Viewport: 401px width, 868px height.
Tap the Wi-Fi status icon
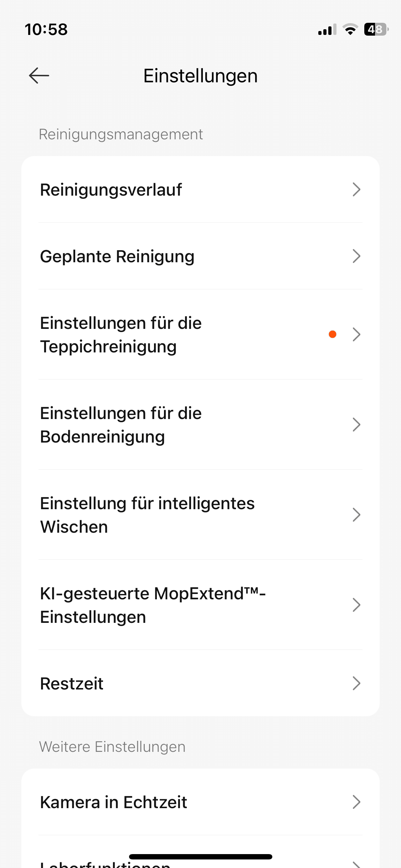point(350,29)
